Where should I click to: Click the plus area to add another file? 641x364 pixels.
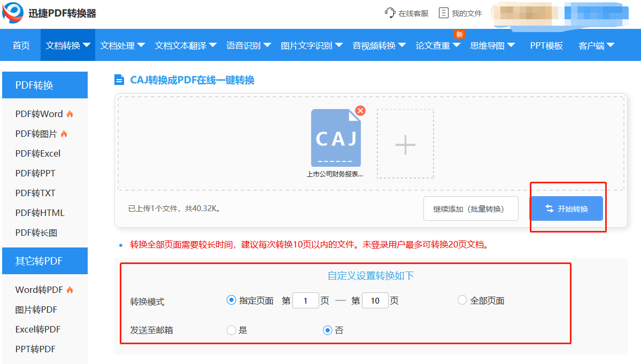406,143
